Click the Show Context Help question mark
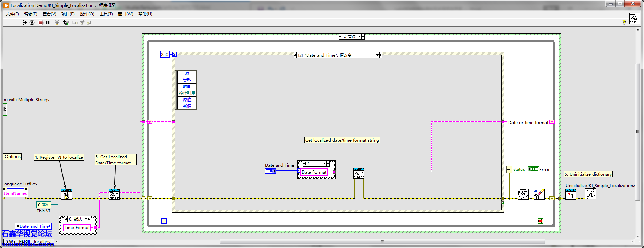644x248 pixels. tap(624, 22)
